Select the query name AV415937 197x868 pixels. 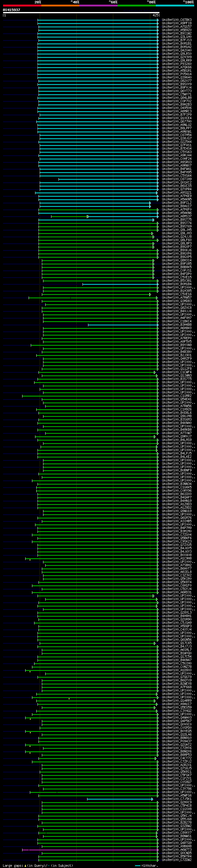coord(11,10)
